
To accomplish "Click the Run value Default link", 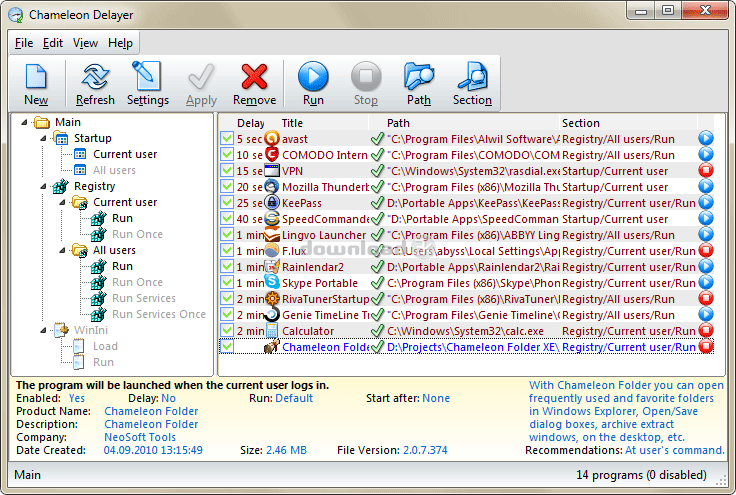I will (x=294, y=398).
